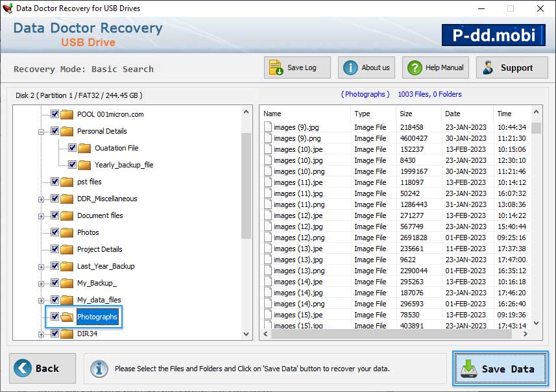Click the POOL 001micron.com folder icon
Image resolution: width=556 pixels, height=392 pixels.
coord(67,114)
